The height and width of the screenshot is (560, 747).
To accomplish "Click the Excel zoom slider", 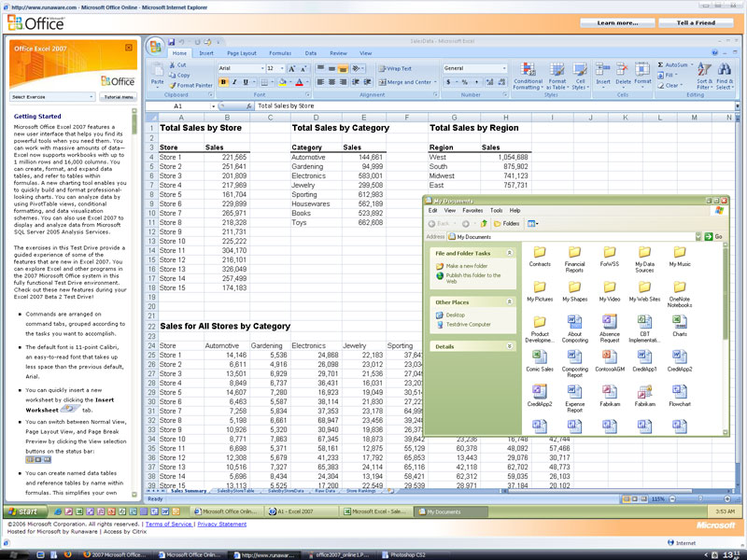I will 699,499.
